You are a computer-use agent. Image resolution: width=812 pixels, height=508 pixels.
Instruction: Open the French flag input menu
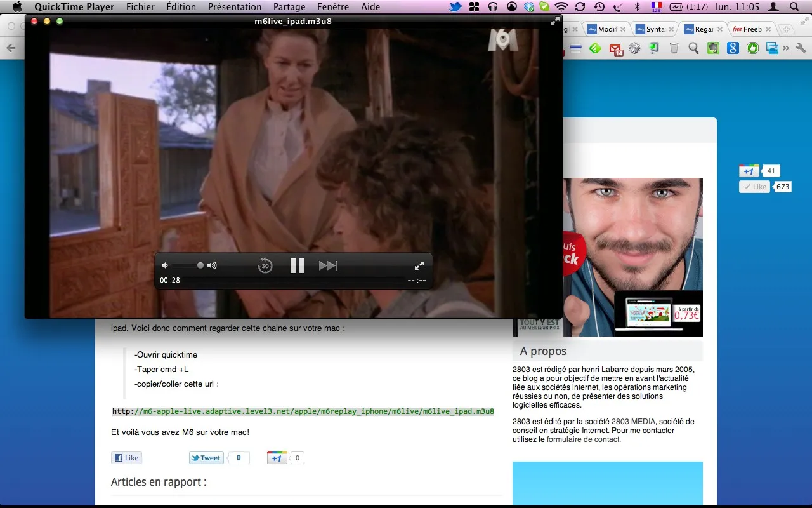[657, 7]
